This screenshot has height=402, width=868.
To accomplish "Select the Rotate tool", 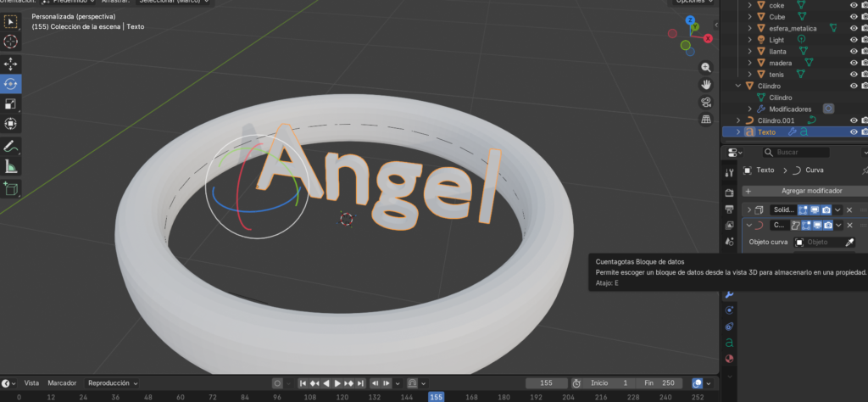I will pyautogui.click(x=10, y=84).
